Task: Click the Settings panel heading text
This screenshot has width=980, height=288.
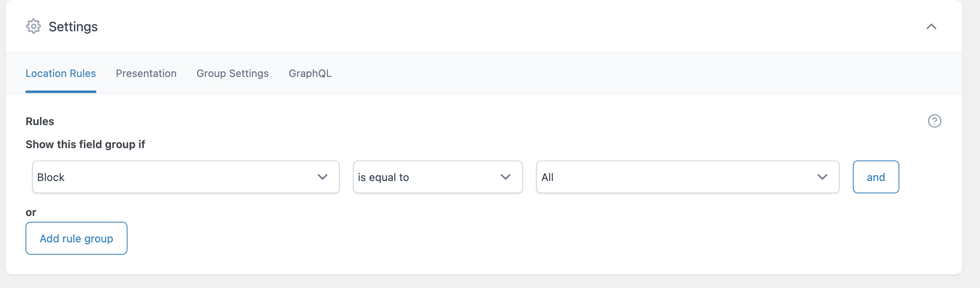Action: pos(73,27)
